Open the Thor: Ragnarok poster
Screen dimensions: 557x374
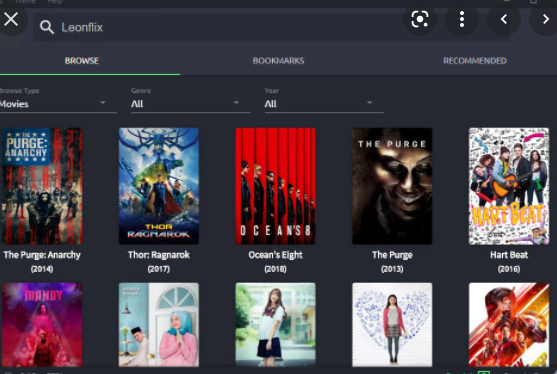pos(158,186)
